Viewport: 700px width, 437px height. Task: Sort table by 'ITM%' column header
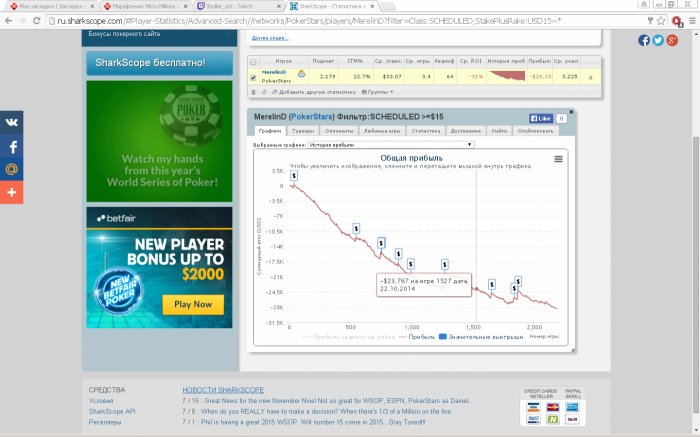coord(355,61)
